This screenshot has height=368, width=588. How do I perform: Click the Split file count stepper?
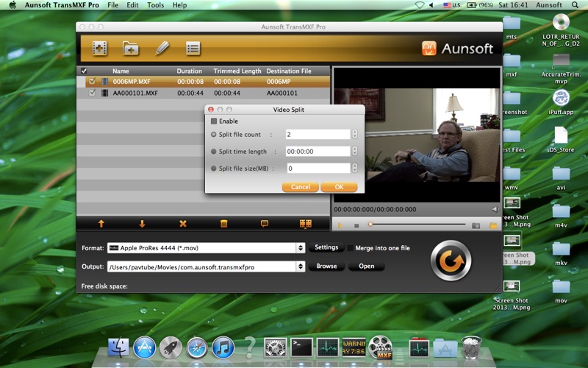click(x=354, y=134)
